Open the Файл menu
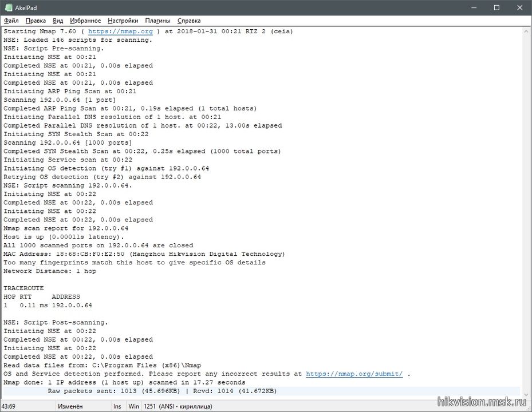 pyautogui.click(x=11, y=21)
